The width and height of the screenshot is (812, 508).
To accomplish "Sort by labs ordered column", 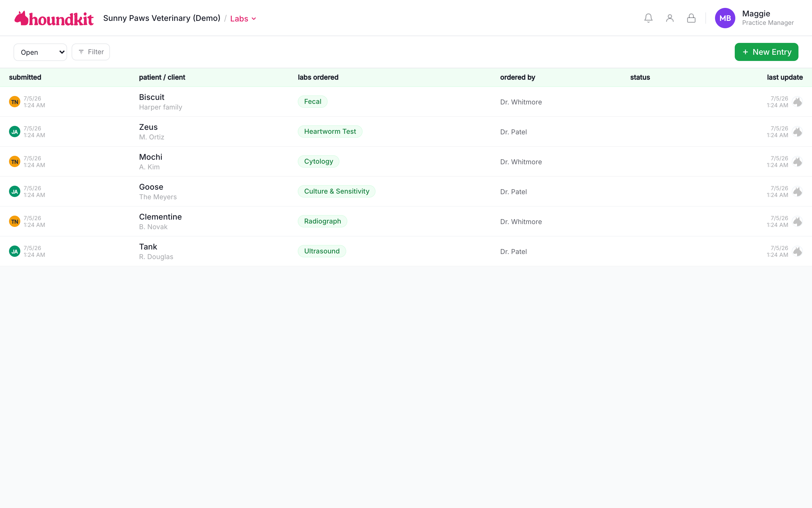I will pos(318,77).
